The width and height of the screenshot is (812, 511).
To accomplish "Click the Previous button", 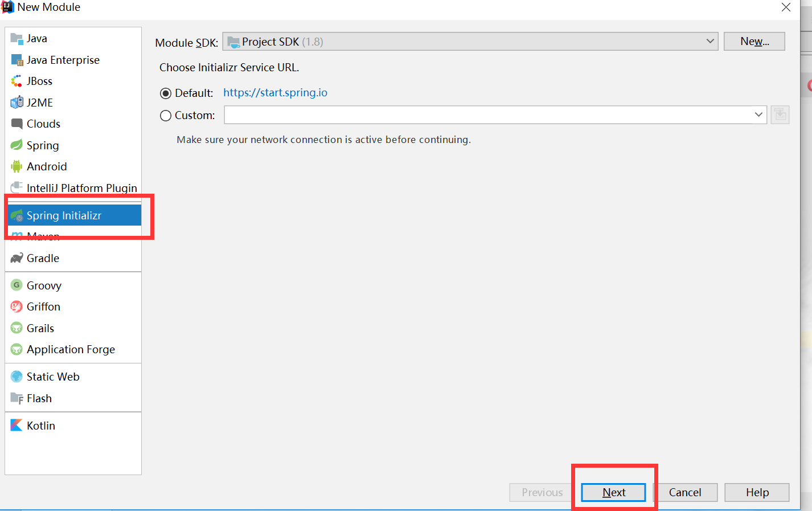I will tap(542, 493).
